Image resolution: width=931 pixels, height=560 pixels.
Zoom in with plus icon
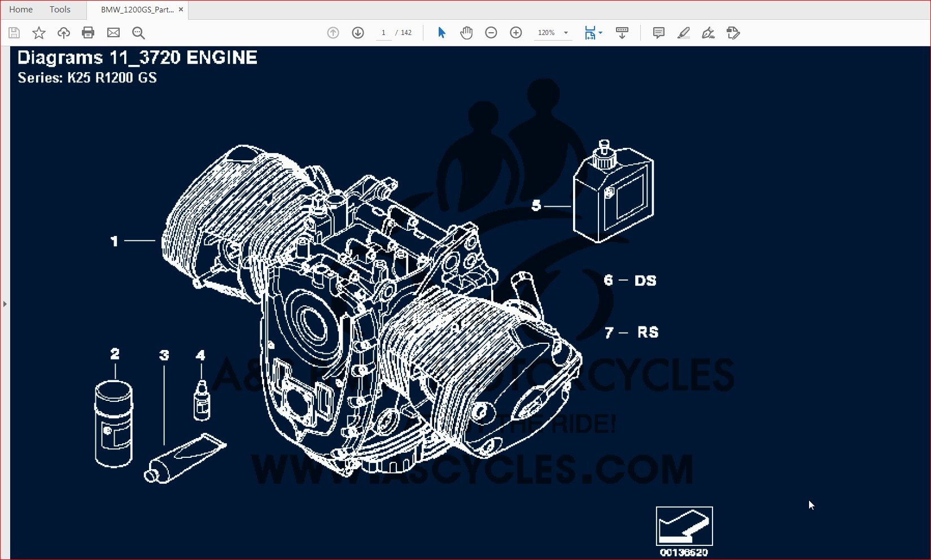tap(516, 33)
